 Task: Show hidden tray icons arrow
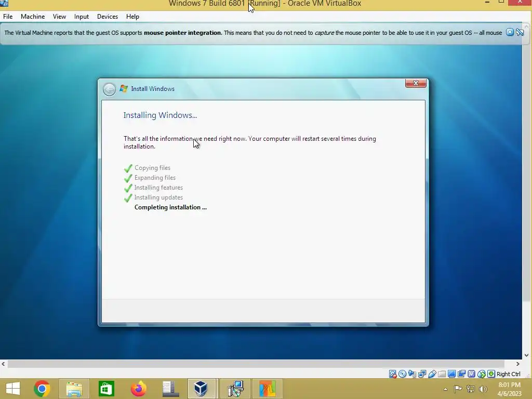(445, 389)
